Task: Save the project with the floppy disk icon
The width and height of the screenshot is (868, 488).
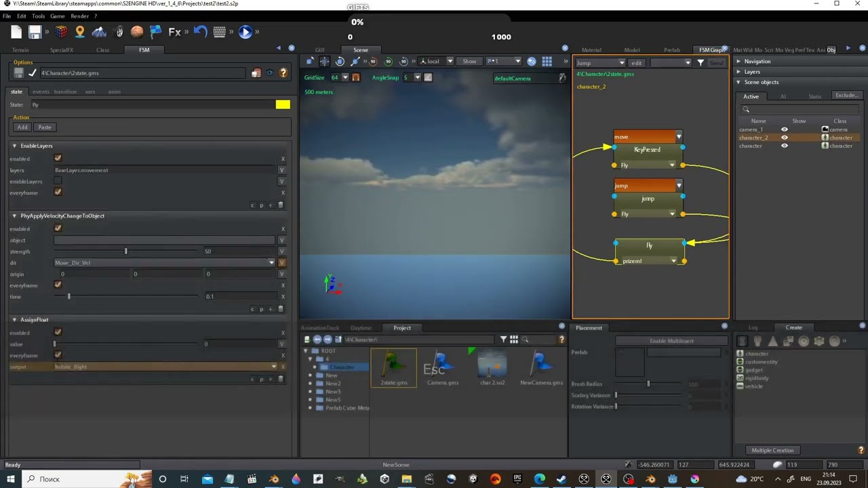Action: tap(35, 32)
